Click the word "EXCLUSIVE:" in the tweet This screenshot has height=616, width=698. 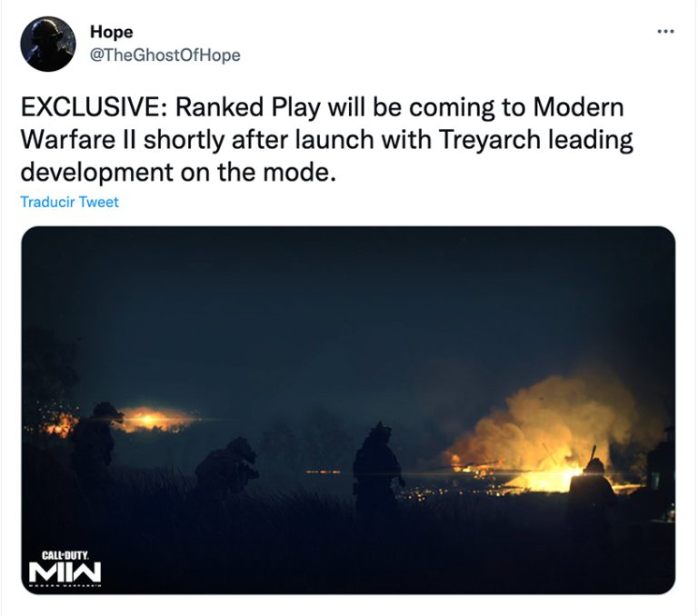coord(94,108)
